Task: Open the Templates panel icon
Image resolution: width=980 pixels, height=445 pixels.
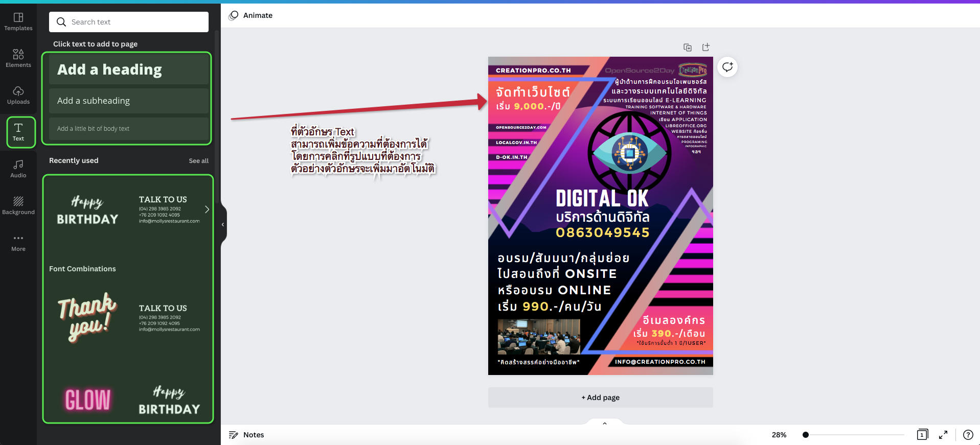Action: (18, 21)
